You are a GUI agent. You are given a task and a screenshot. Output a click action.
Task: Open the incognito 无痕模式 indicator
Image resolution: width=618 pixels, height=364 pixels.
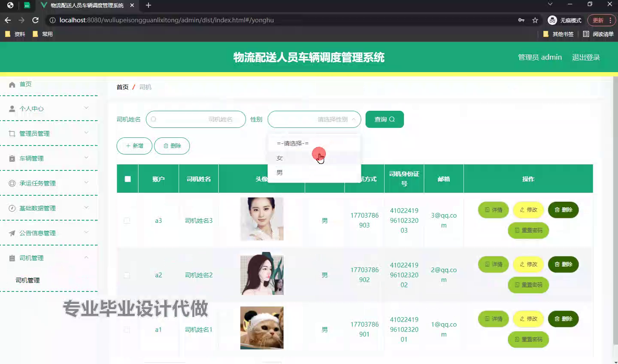pyautogui.click(x=564, y=20)
